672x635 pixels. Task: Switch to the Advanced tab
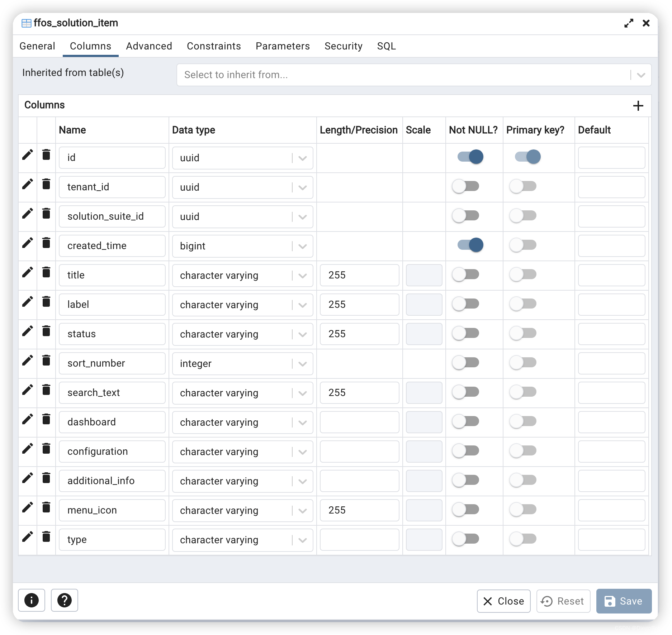coord(149,46)
